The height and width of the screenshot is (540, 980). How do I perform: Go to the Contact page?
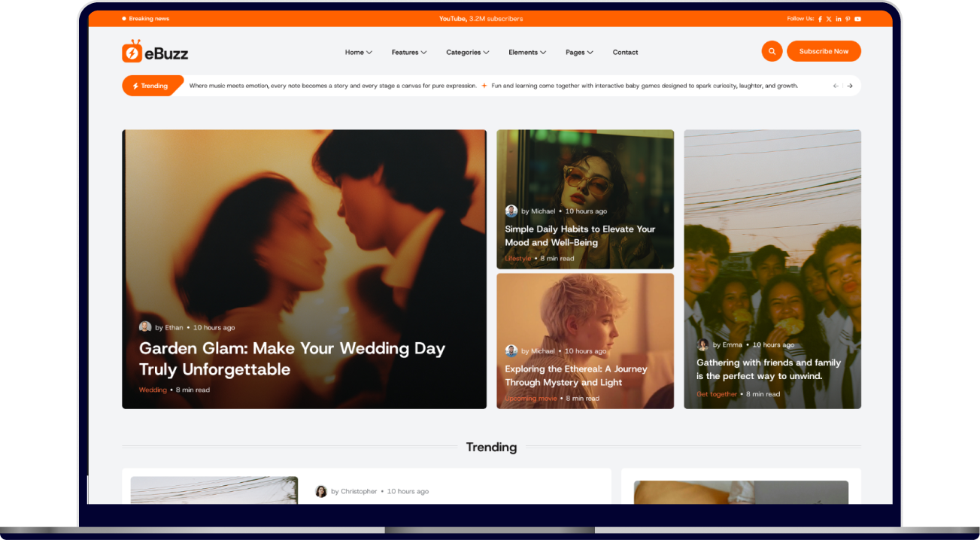click(x=625, y=53)
